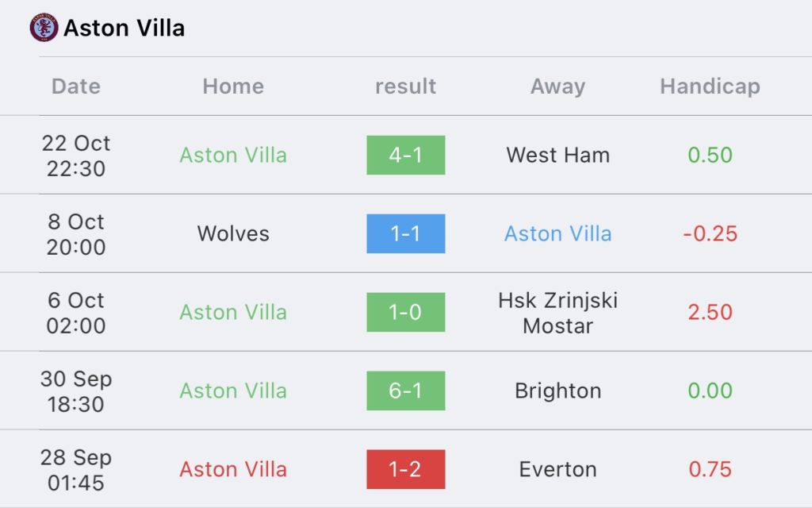812x508 pixels.
Task: Click the Aston Villa club crest icon
Action: pyautogui.click(x=44, y=28)
